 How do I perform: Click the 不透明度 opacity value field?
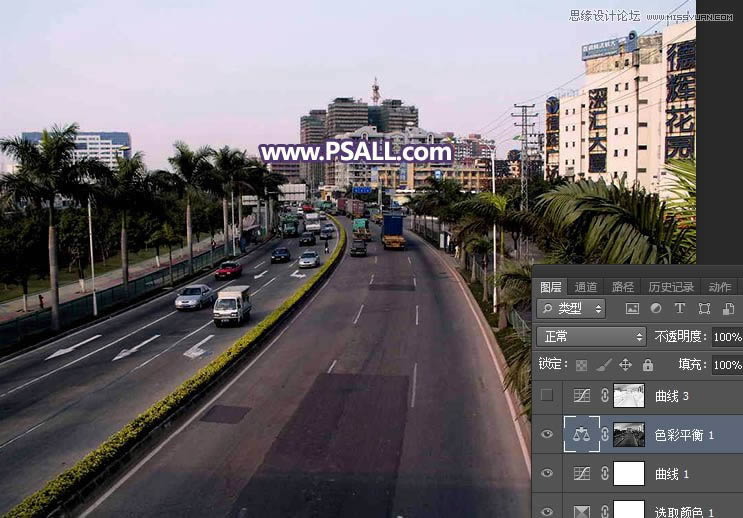727,337
